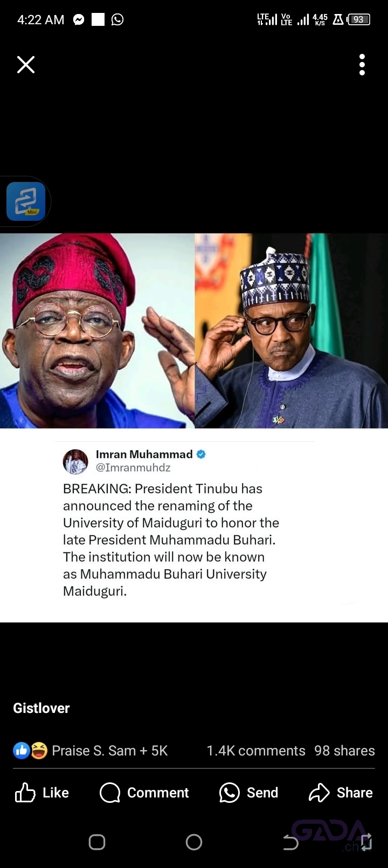Tap the Android back navigation button

(291, 842)
